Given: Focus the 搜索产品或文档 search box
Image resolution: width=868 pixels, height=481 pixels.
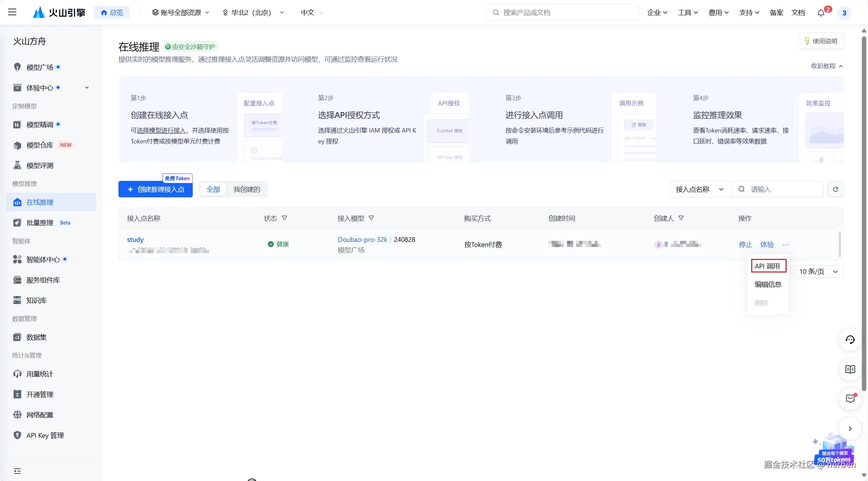Looking at the screenshot, I should pyautogui.click(x=562, y=13).
